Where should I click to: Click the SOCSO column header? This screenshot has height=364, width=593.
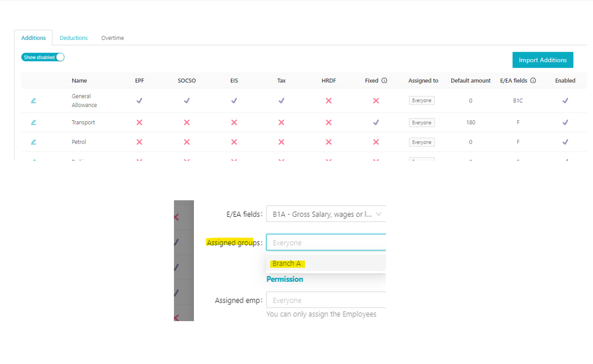pyautogui.click(x=187, y=81)
